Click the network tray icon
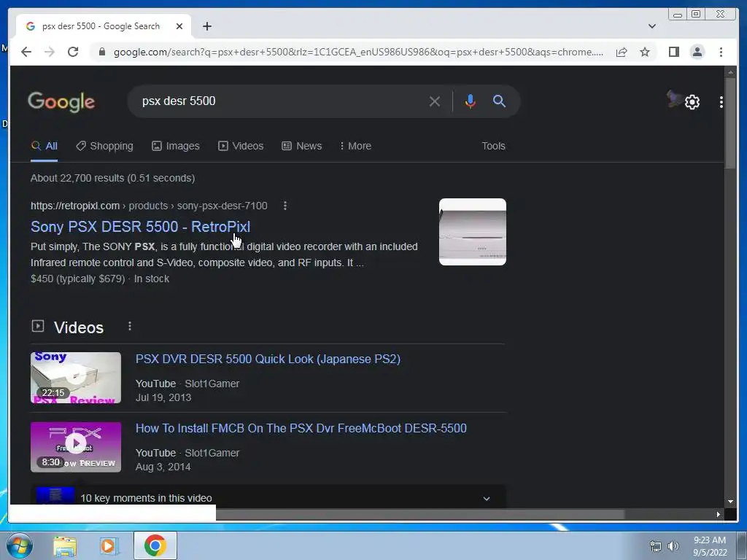 (656, 546)
